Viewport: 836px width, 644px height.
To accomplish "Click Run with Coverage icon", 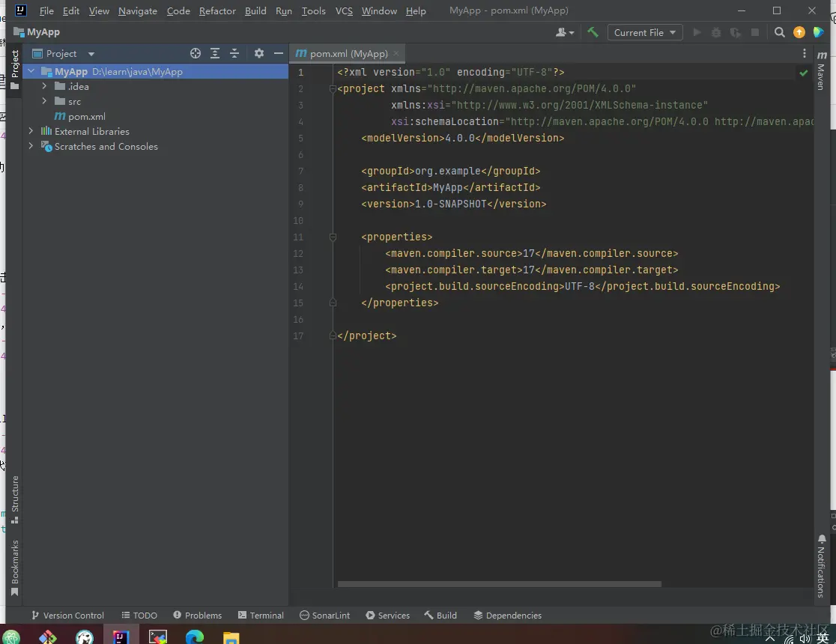I will (x=736, y=32).
